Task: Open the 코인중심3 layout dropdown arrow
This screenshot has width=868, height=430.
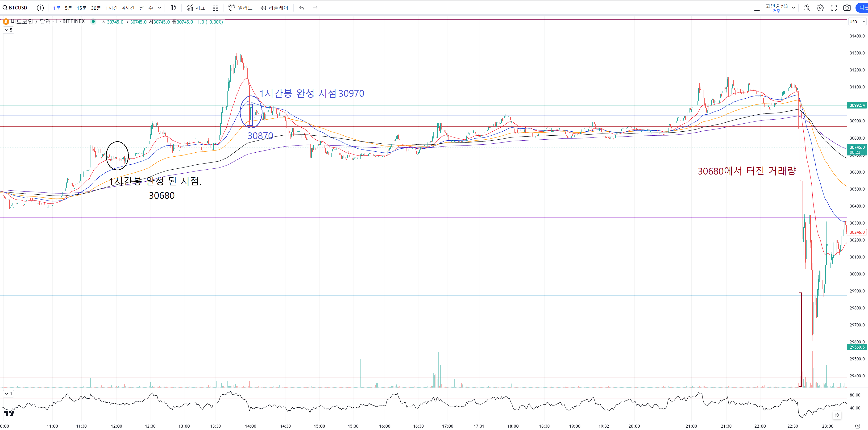Action: (x=793, y=8)
